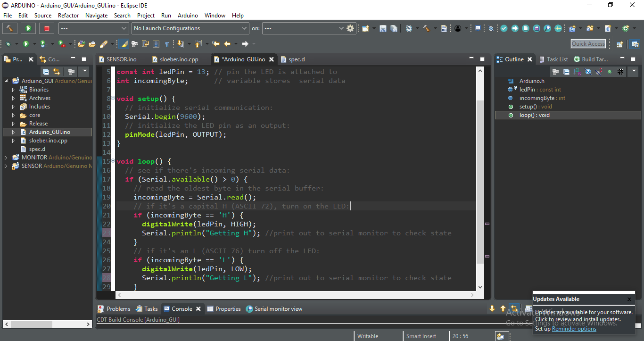Toggle Hide Fields in Outline toolbar
Screen dimensions: 644x341
(x=588, y=72)
